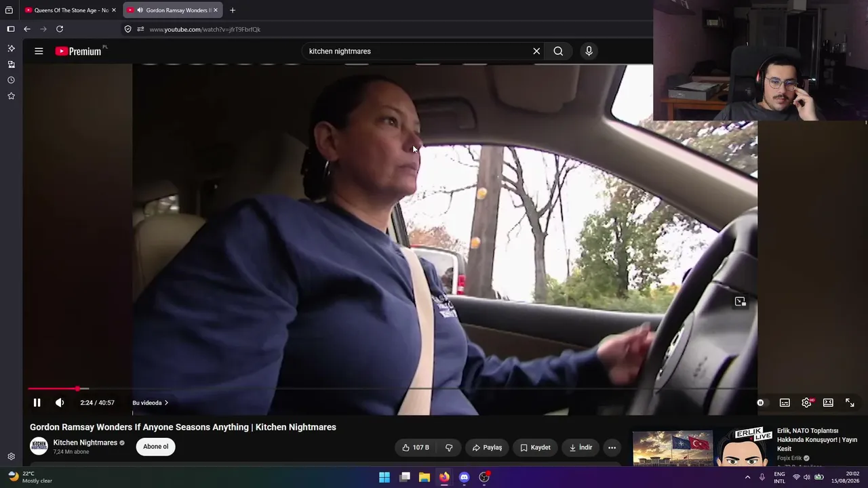The width and height of the screenshot is (868, 488).
Task: Share the video with Paylaş
Action: tap(487, 447)
